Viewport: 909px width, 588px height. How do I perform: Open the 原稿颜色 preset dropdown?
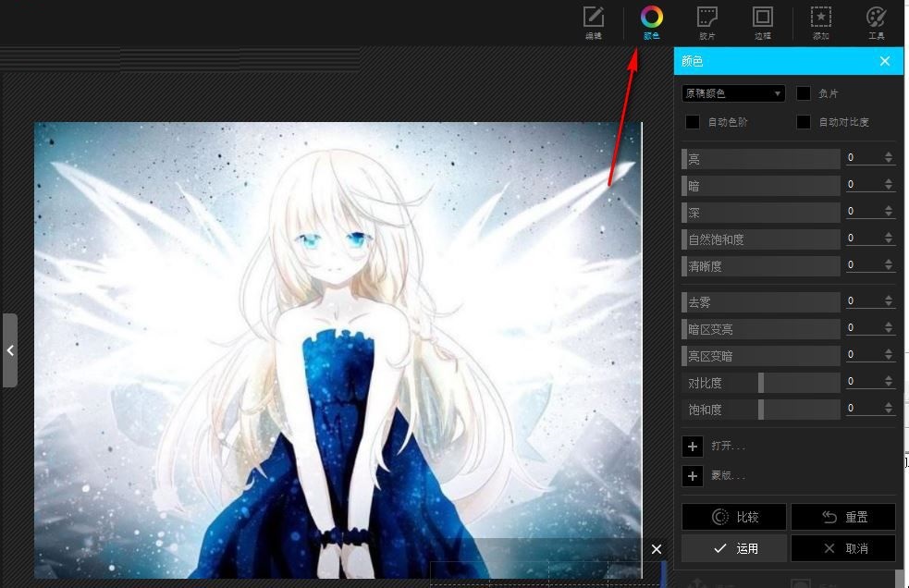(x=733, y=93)
